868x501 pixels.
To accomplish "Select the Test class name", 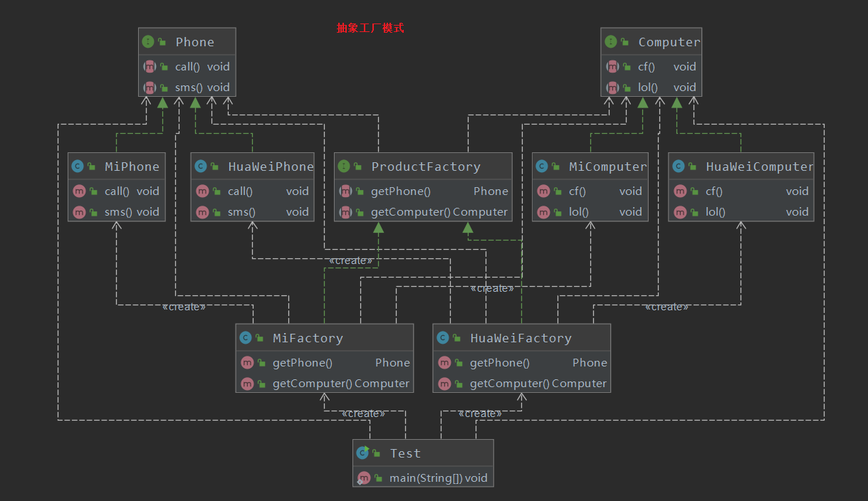I will pyautogui.click(x=405, y=453).
